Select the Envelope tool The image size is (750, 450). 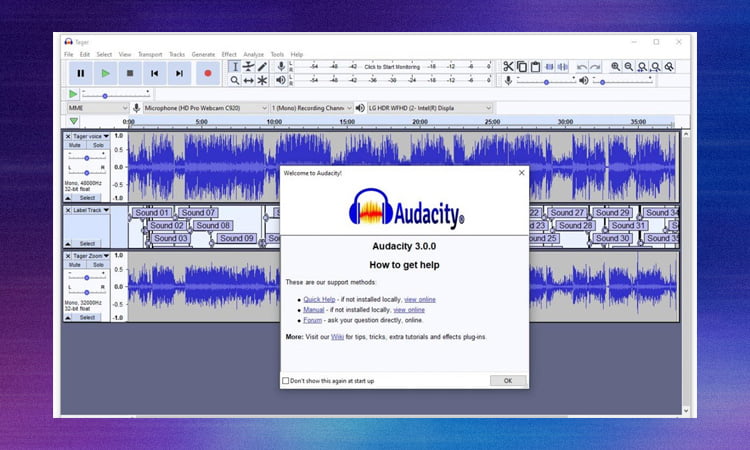coord(248,66)
